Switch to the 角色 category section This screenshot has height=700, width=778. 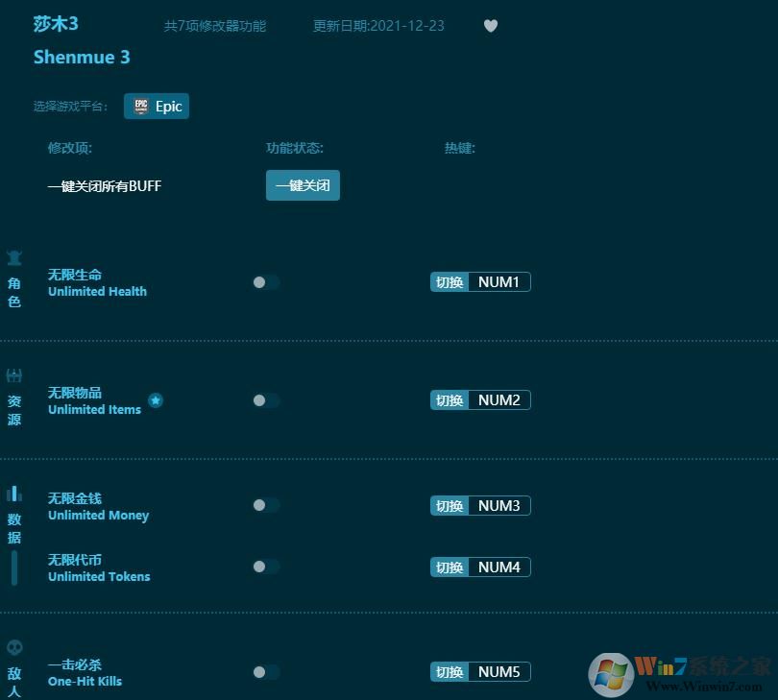pyautogui.click(x=14, y=278)
